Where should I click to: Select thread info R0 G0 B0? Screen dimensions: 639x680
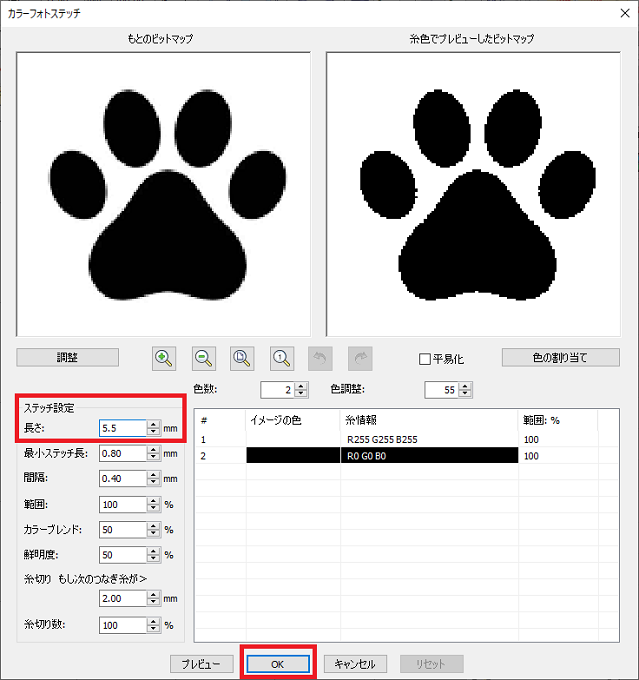(x=367, y=456)
